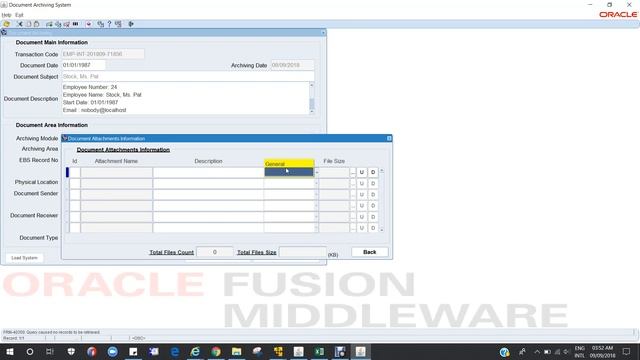
Task: Open Internet Explorer from the taskbar
Action: 195,351
